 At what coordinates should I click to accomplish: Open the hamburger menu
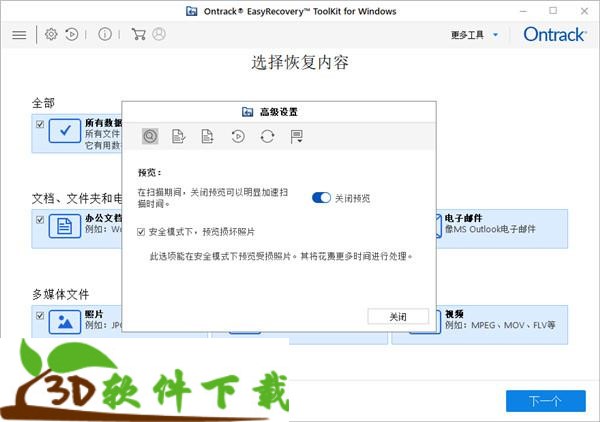[x=19, y=35]
